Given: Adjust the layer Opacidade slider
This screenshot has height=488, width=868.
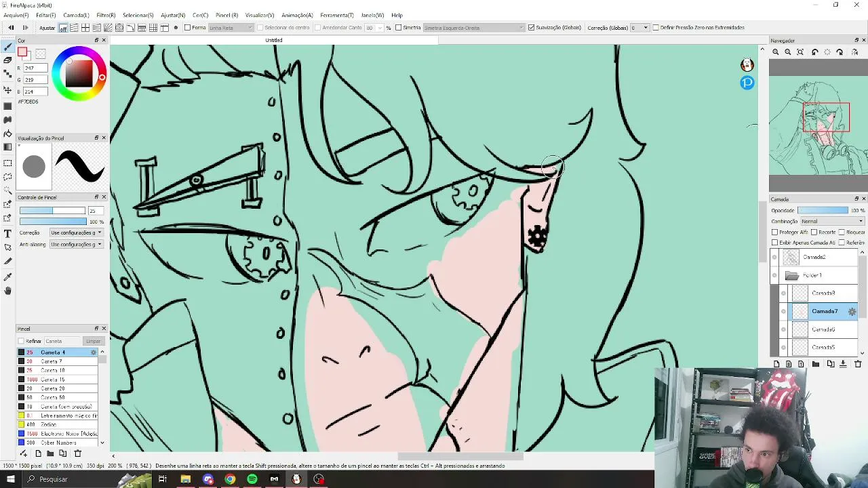Looking at the screenshot, I should pyautogui.click(x=823, y=211).
